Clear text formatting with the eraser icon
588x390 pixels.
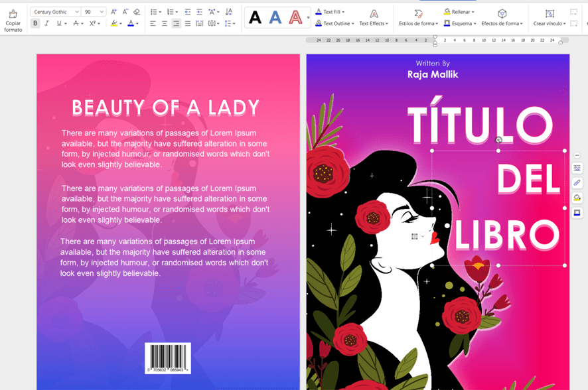click(x=137, y=12)
